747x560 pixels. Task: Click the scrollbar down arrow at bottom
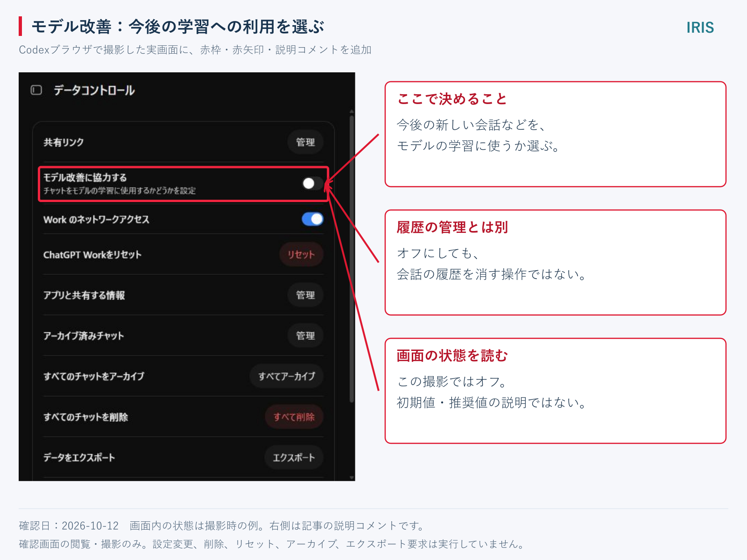coord(352,477)
